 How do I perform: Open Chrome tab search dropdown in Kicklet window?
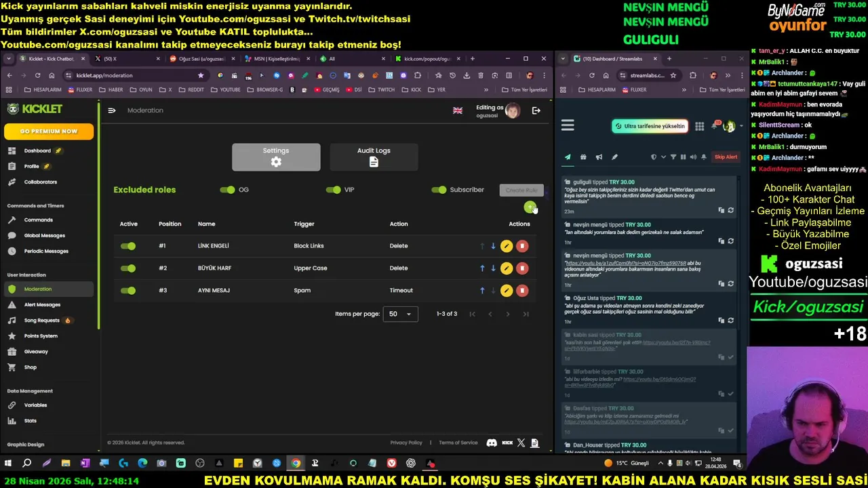tap(9, 59)
